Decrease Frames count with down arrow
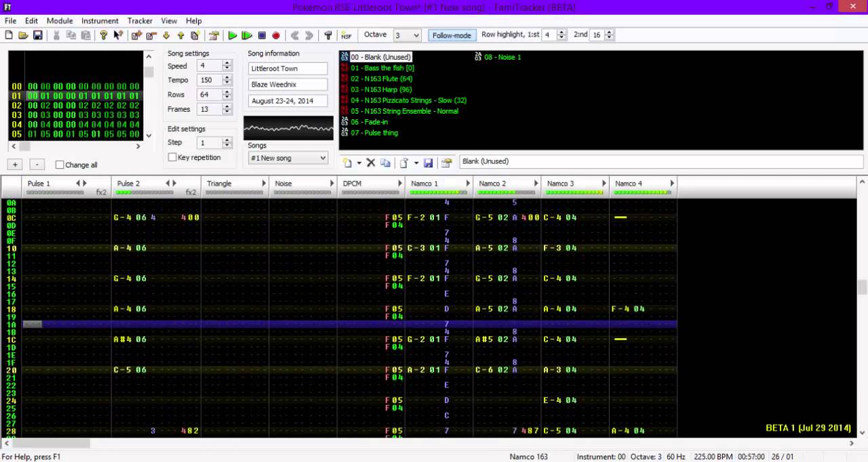Viewport: 868px width, 462px height. (x=227, y=112)
